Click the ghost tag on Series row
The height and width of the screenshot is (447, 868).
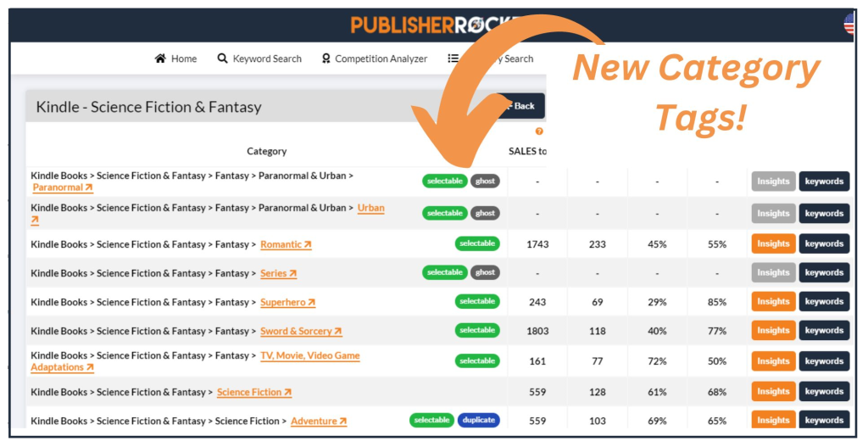(485, 272)
